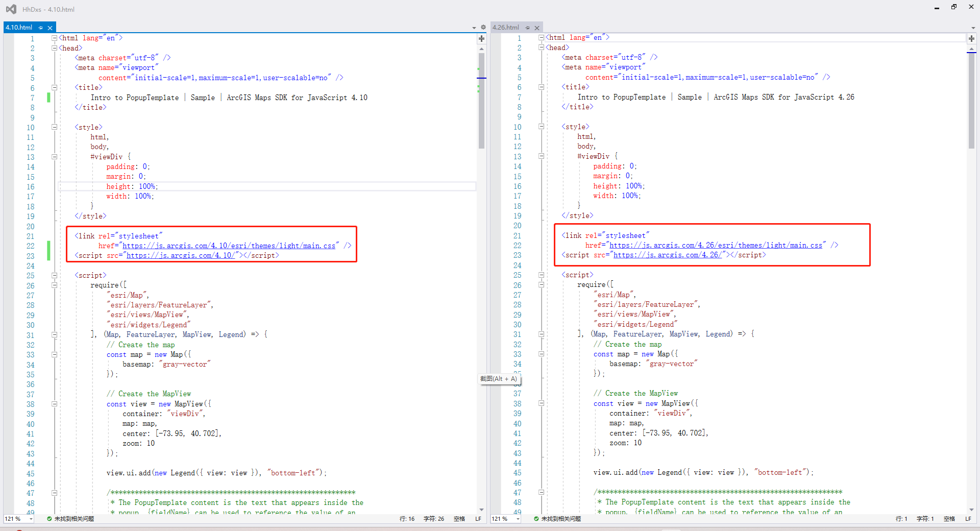Click the js.arcgis.com/4.26 script hyperlink
Image resolution: width=980 pixels, height=531 pixels.
(667, 255)
